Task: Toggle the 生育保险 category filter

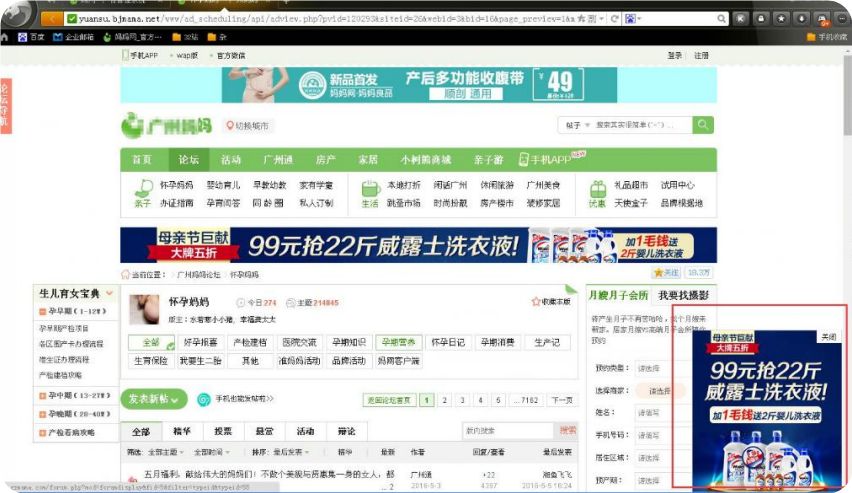Action: click(151, 361)
